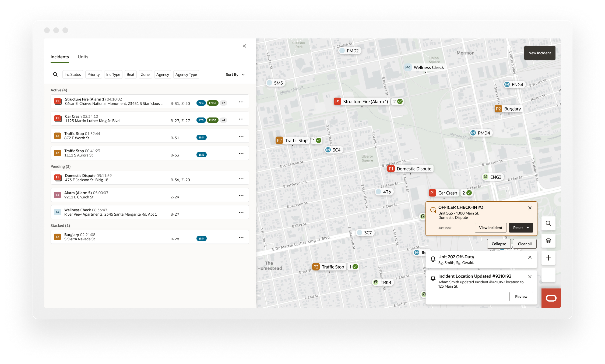Open more options for Traffic Stop 1111 S Aurora St
The height and width of the screenshot is (364, 605).
(241, 154)
